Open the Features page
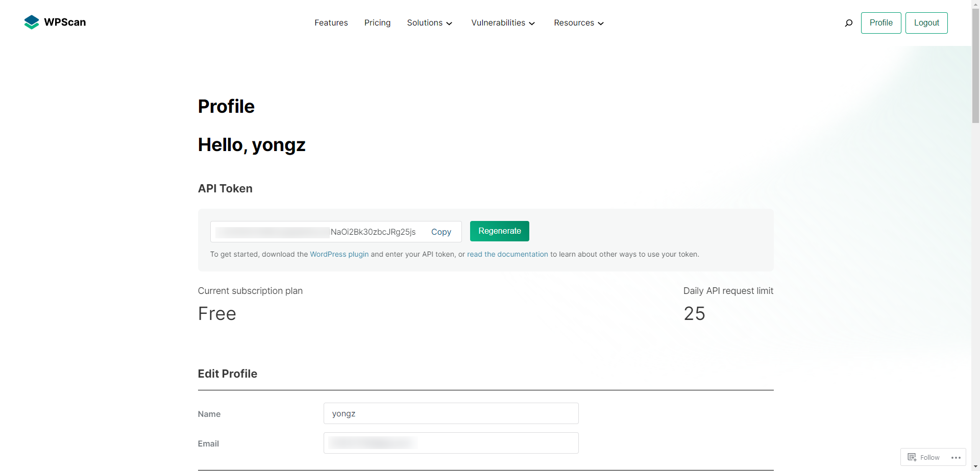The height and width of the screenshot is (471, 980). (x=331, y=23)
